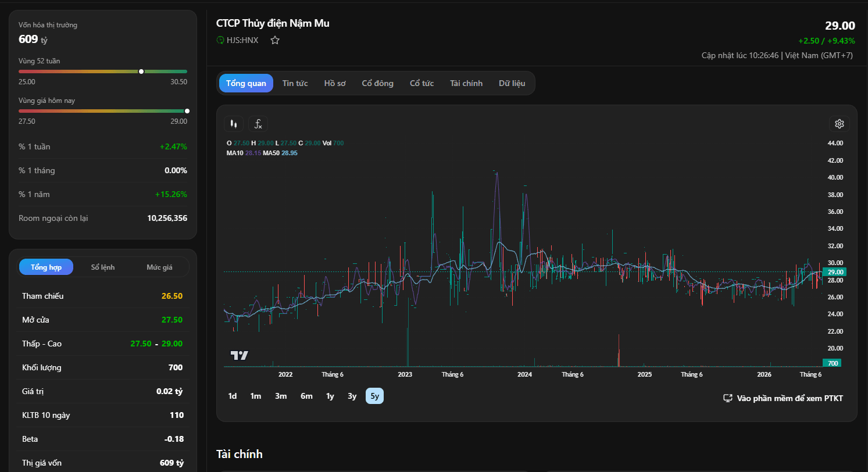Click the candlestick chart type icon
Viewport: 868px width, 472px height.
click(234, 124)
